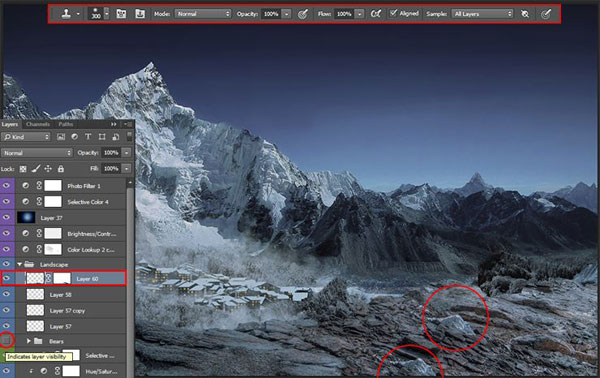Enable pressure for opacity icon
Image resolution: width=600 pixels, height=378 pixels.
303,14
